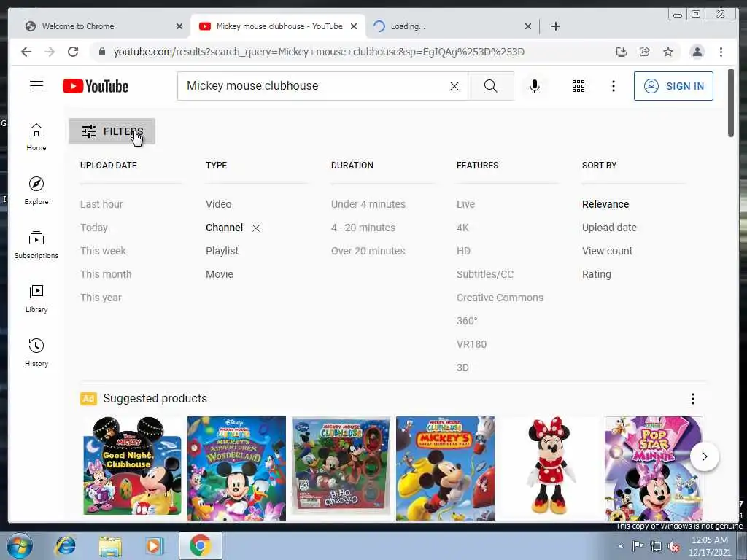Collapse the FILTERS panel

point(112,131)
